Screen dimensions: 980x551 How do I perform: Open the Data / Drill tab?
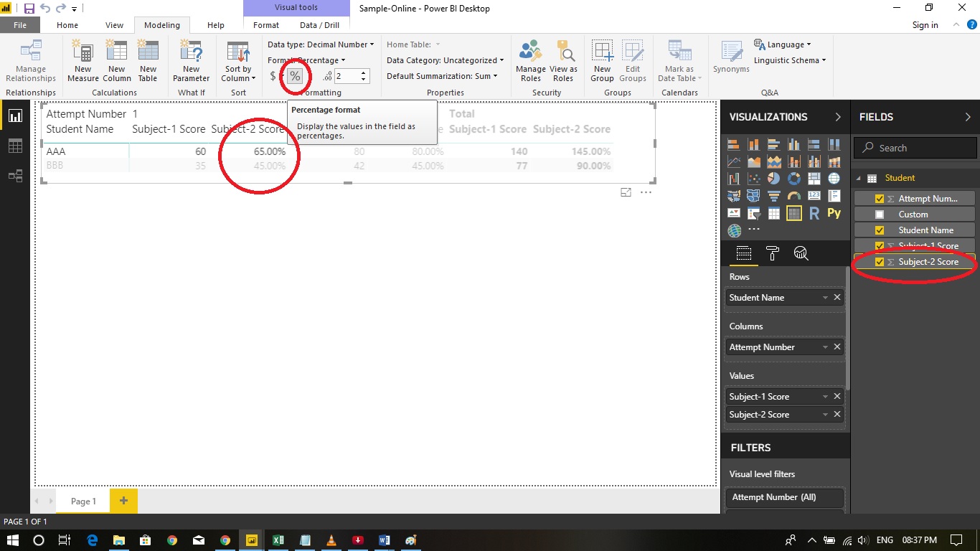point(319,25)
